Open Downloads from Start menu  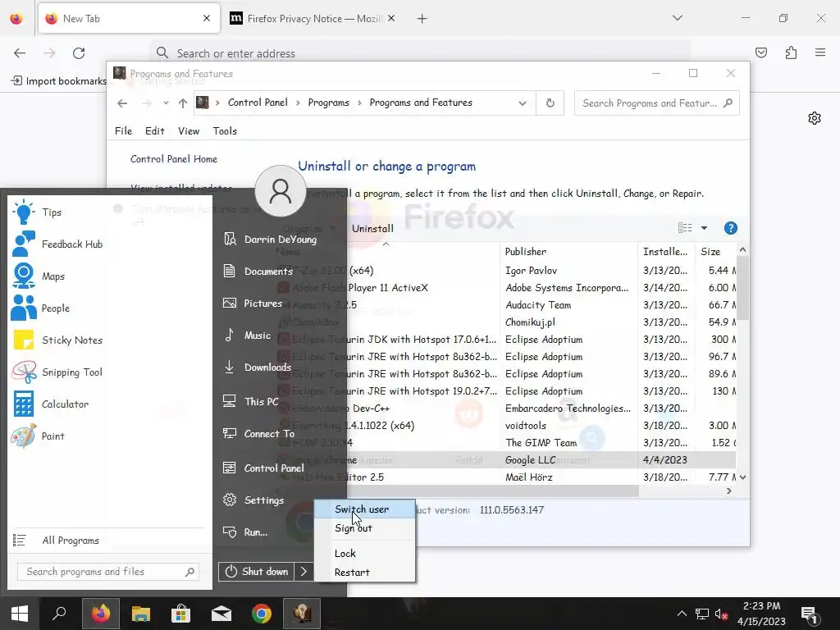tap(257, 367)
